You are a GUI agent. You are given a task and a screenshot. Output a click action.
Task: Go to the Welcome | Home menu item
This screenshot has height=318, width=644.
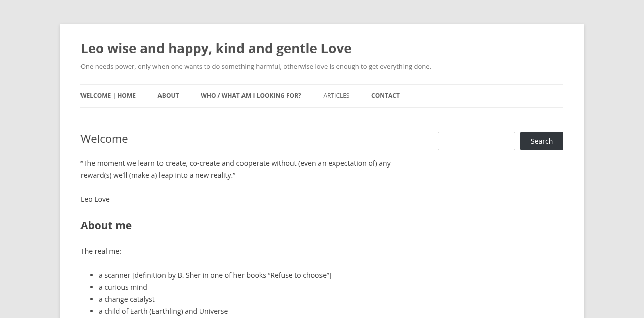108,96
